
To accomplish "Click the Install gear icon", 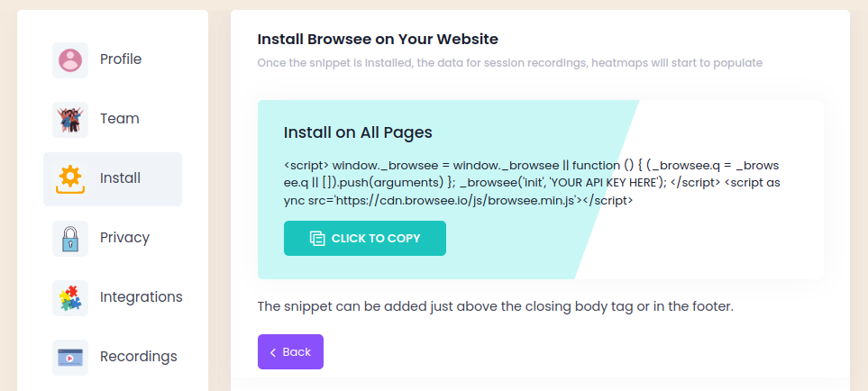I will pos(70,178).
